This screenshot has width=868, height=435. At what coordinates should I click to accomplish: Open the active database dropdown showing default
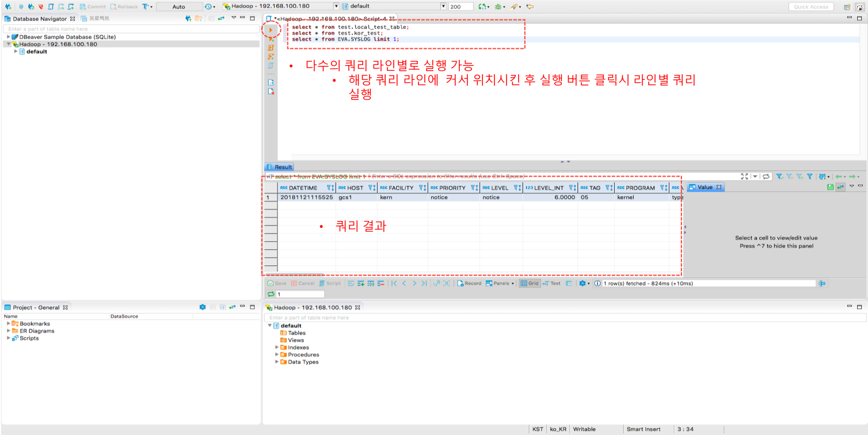pos(394,6)
